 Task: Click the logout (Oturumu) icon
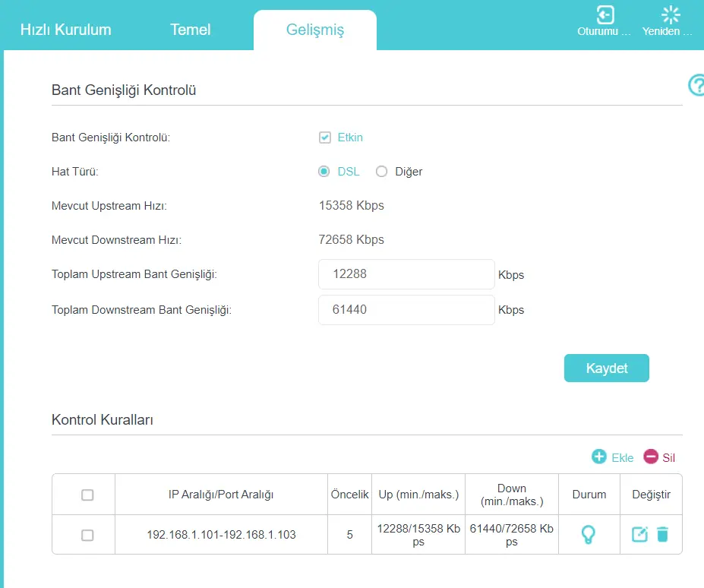click(x=605, y=15)
